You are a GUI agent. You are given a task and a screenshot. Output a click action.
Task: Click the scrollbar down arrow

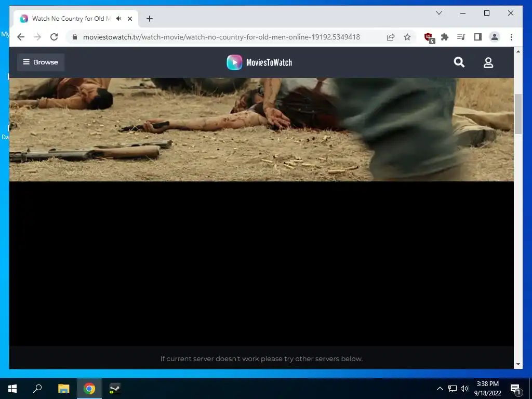[518, 364]
